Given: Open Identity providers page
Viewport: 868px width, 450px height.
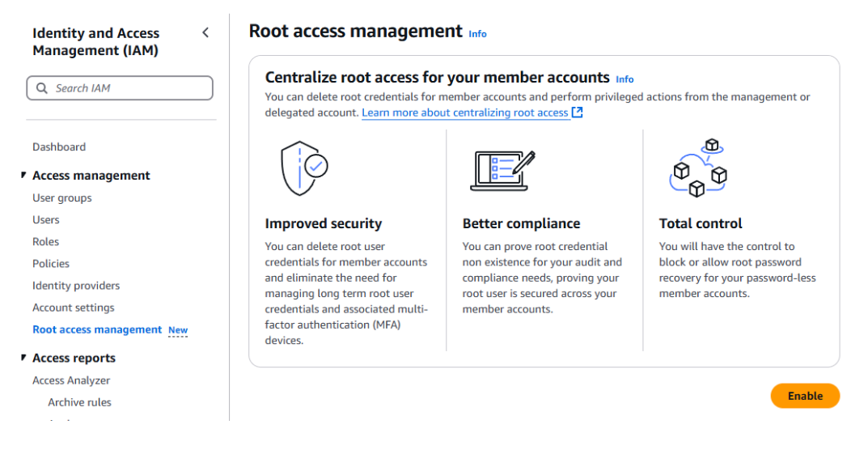Looking at the screenshot, I should click(x=76, y=286).
